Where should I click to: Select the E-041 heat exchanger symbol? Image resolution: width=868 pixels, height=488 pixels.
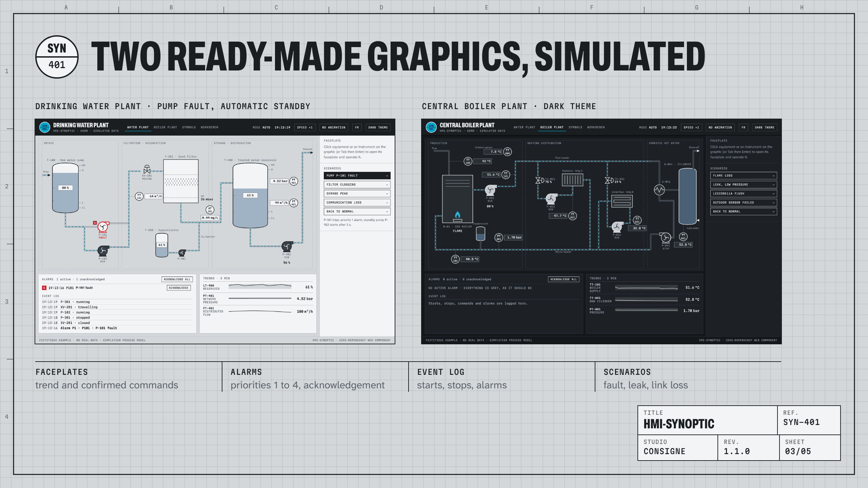tap(659, 190)
